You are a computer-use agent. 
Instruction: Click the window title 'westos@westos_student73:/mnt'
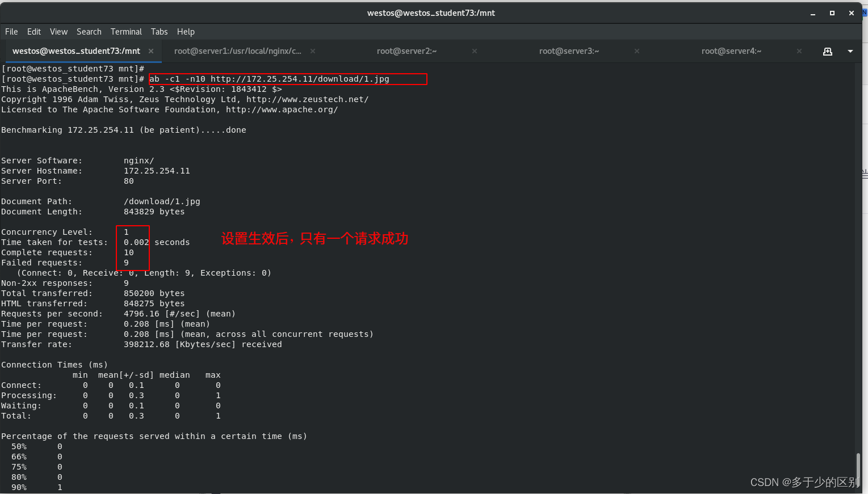tap(431, 13)
